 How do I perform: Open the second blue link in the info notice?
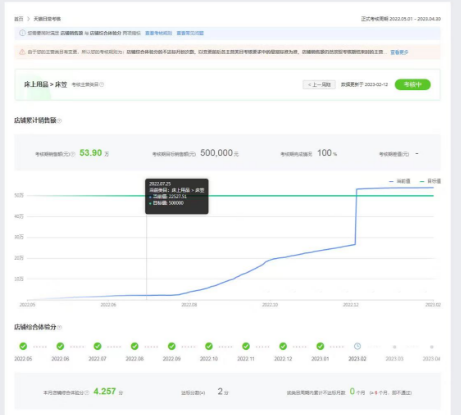(x=190, y=33)
